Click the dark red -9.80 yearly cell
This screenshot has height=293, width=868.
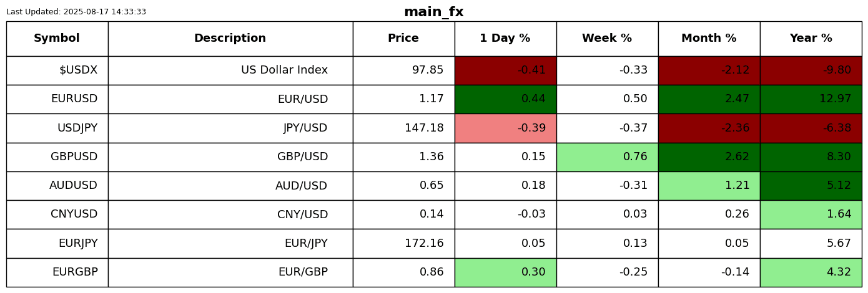pos(811,70)
